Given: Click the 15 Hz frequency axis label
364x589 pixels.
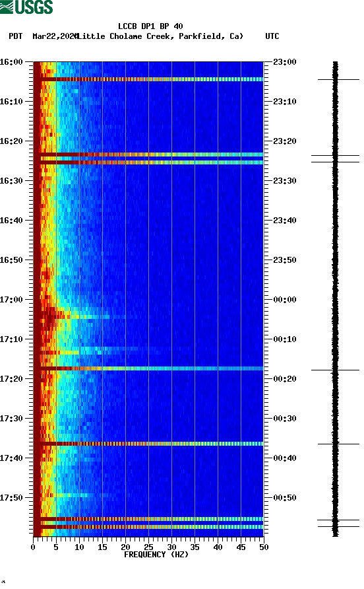Looking at the screenshot, I should click(x=102, y=547).
